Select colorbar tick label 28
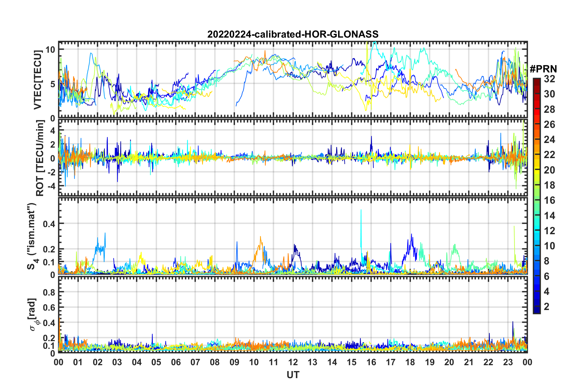The height and width of the screenshot is (392, 586). point(549,109)
